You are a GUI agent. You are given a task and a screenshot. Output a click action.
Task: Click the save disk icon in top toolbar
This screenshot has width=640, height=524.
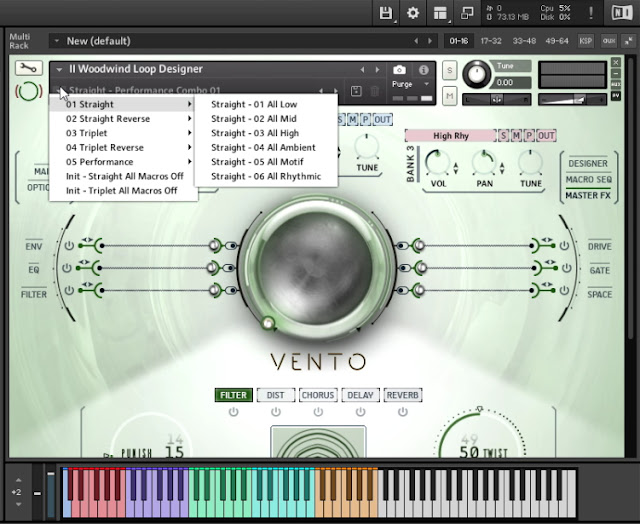coord(385,13)
